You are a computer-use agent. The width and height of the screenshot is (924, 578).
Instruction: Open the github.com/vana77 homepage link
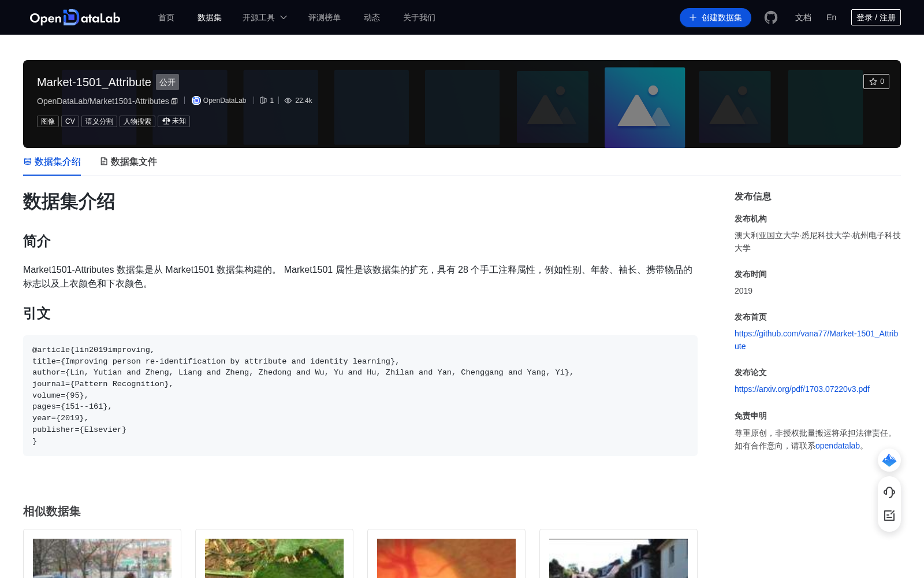(x=816, y=340)
